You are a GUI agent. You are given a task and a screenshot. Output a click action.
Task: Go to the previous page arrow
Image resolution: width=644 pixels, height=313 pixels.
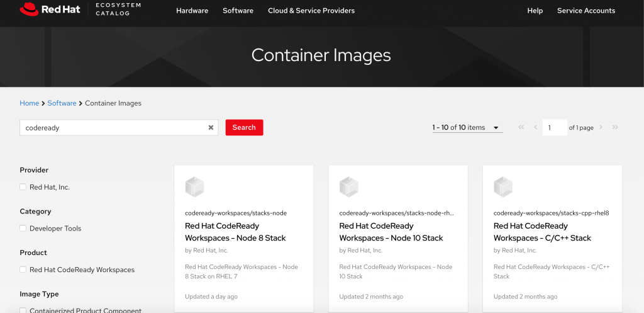coord(536,127)
